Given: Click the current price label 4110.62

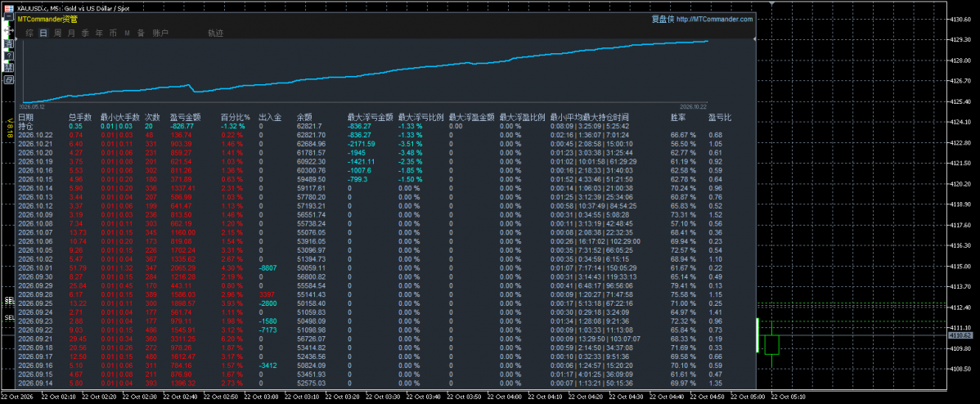Looking at the screenshot, I should [x=960, y=335].
